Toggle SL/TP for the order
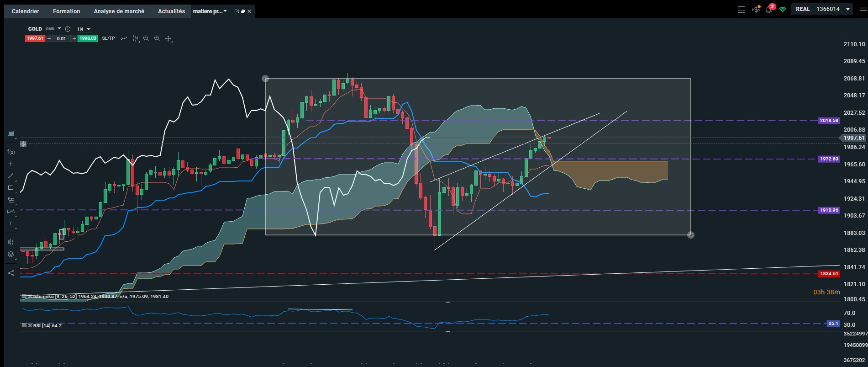Screen dimensions: 868x367 point(108,38)
